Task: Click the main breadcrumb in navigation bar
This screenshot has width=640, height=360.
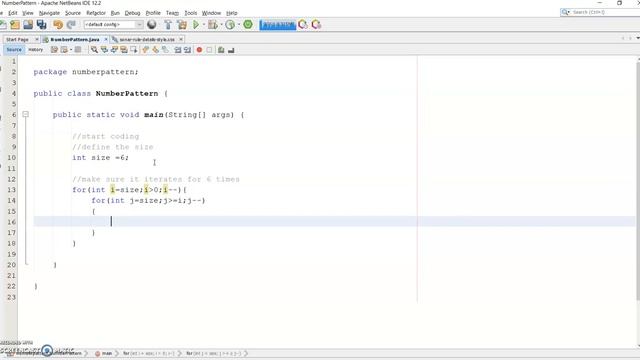Action: point(103,353)
